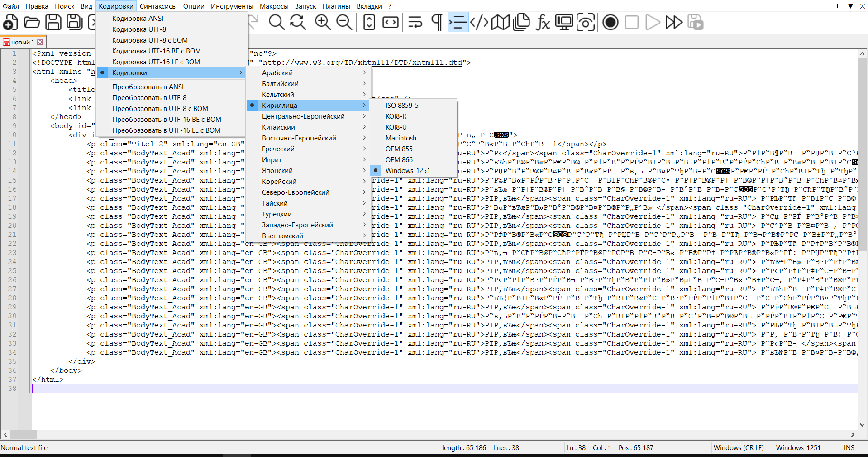Toggle Show all characters pilcrow icon
The width and height of the screenshot is (868, 457).
click(x=437, y=22)
